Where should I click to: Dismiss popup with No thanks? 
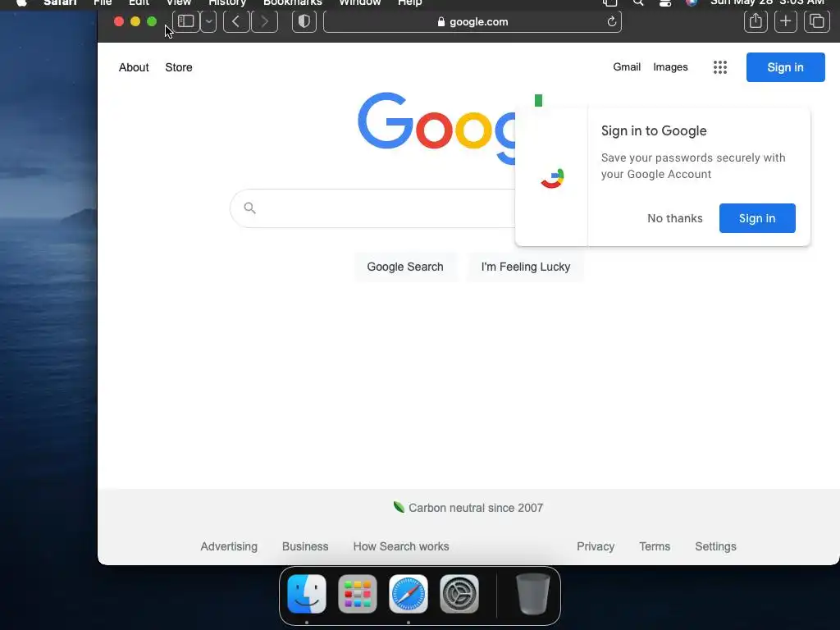[x=674, y=218]
